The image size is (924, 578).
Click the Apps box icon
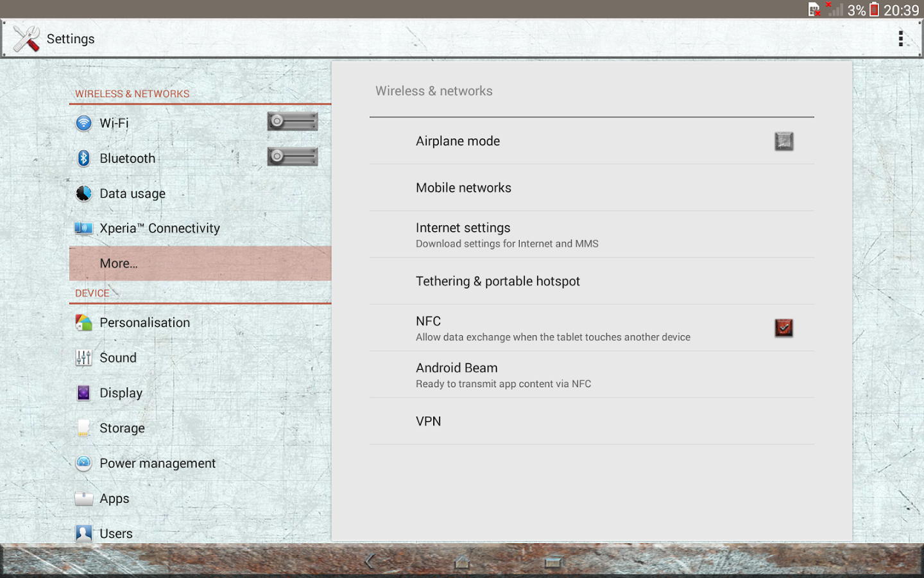pos(83,498)
